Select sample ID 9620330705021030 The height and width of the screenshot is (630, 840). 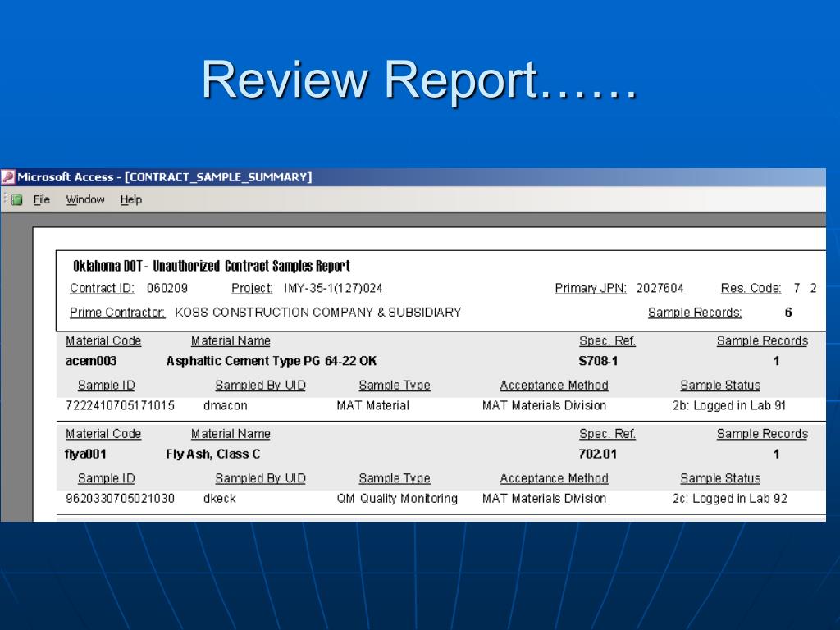coord(120,499)
